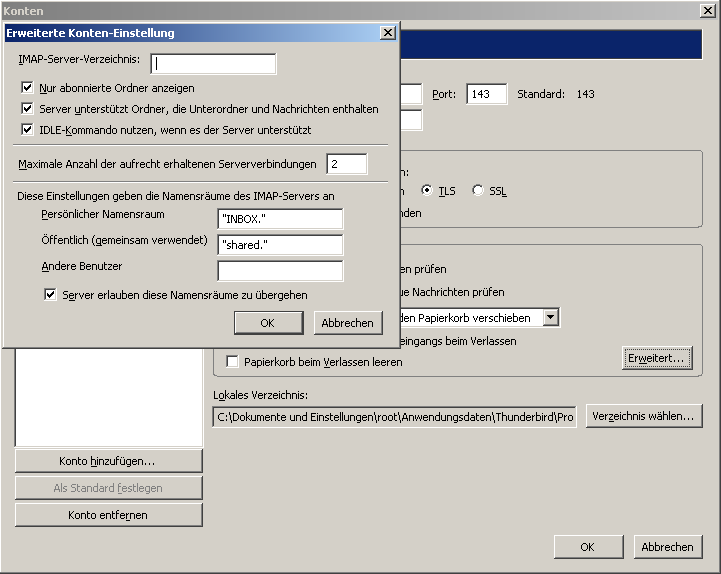Screen dimensions: 721x574
Task: Click the IMAP-Server-Verzeichnis text field
Action: [213, 64]
